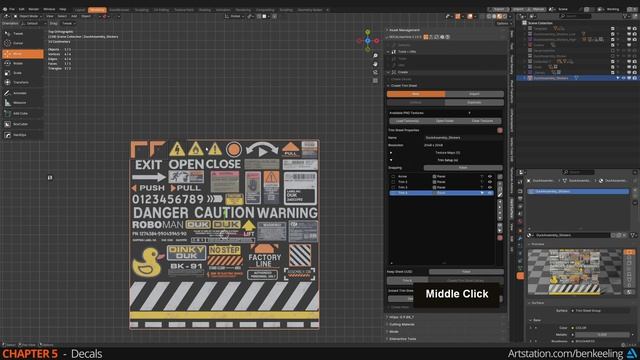Select the Rotate tool
The height and width of the screenshot is (360, 640).
[22, 63]
